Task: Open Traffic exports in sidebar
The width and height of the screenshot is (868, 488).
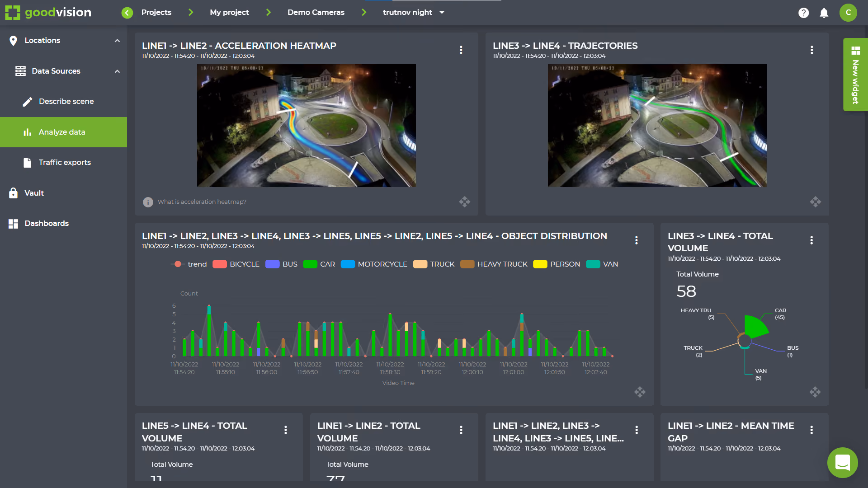Action: (x=63, y=163)
